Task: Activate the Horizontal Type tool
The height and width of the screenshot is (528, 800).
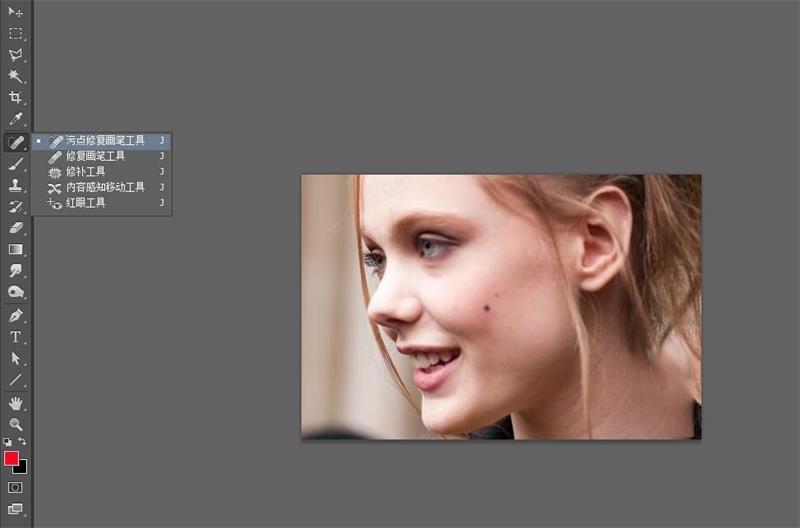Action: (15, 337)
